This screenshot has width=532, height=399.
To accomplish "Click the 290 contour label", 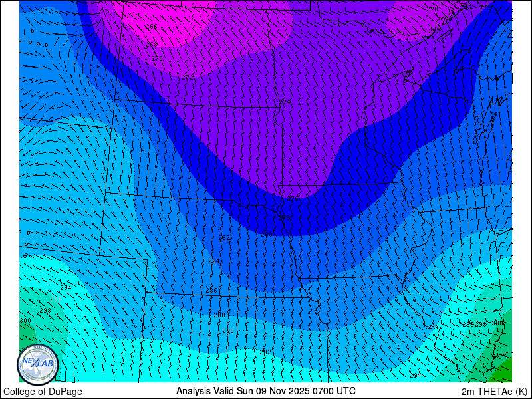I will [x=228, y=331].
